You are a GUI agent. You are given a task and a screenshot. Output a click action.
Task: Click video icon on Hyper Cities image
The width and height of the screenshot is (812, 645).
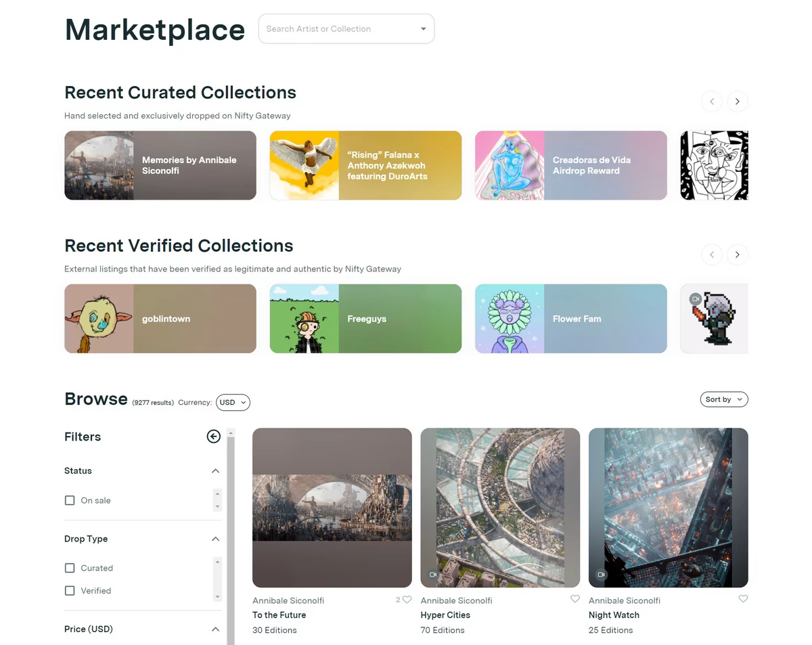tap(433, 575)
